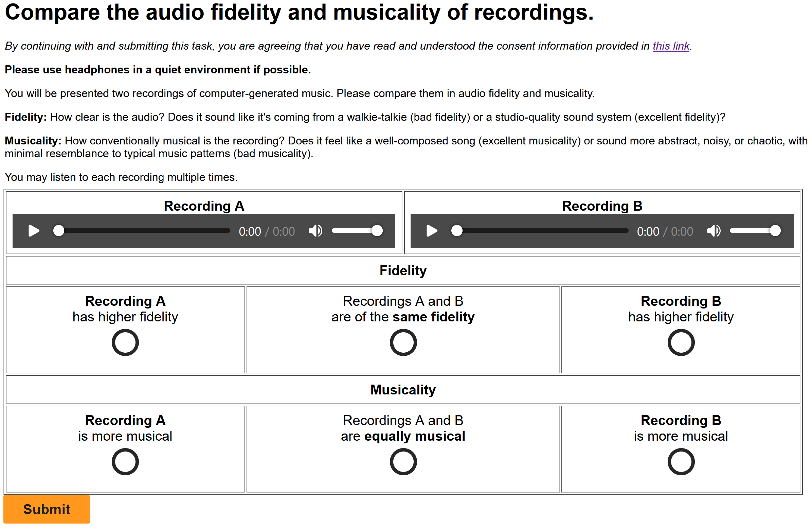This screenshot has height=530, width=812.
Task: Select Recording A has higher fidelity
Action: (125, 343)
